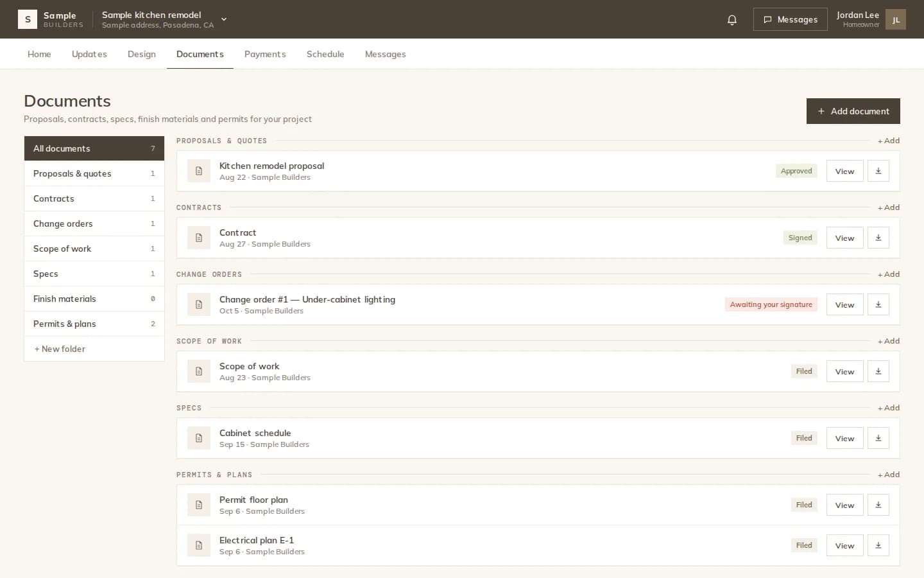Viewport: 924px width, 578px height.
Task: Create a new folder
Action: coord(94,349)
